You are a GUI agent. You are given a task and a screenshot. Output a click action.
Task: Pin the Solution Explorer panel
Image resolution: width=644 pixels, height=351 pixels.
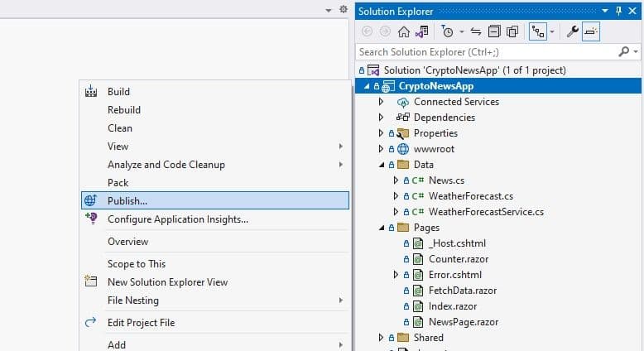[x=618, y=11]
